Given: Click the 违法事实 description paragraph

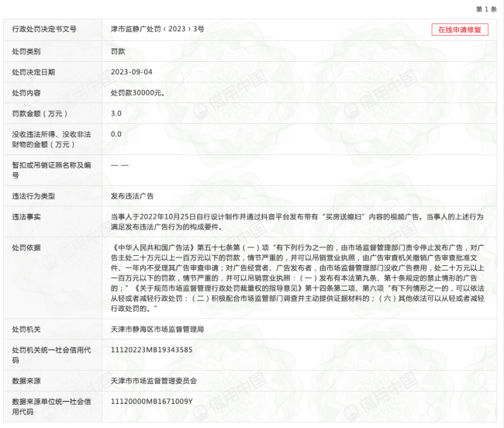Looking at the screenshot, I should pyautogui.click(x=297, y=222).
